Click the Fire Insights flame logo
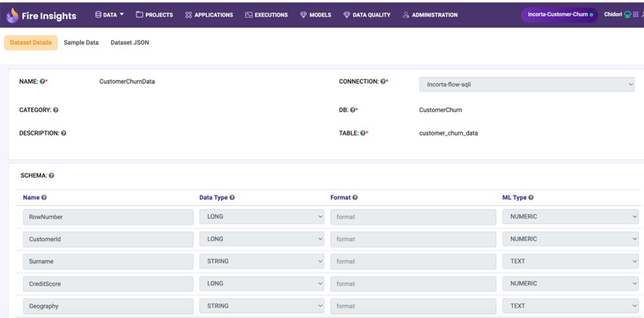Image resolution: width=644 pixels, height=318 pixels. tap(12, 15)
